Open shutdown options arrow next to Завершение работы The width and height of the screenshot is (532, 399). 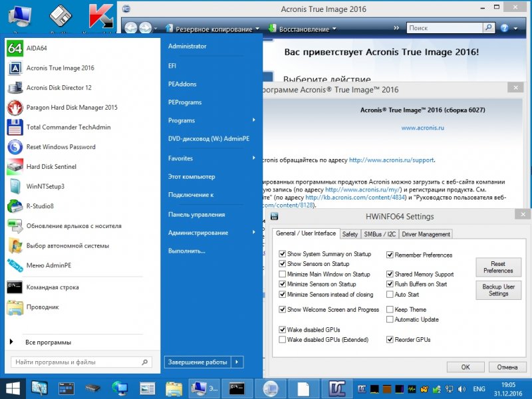[237, 362]
